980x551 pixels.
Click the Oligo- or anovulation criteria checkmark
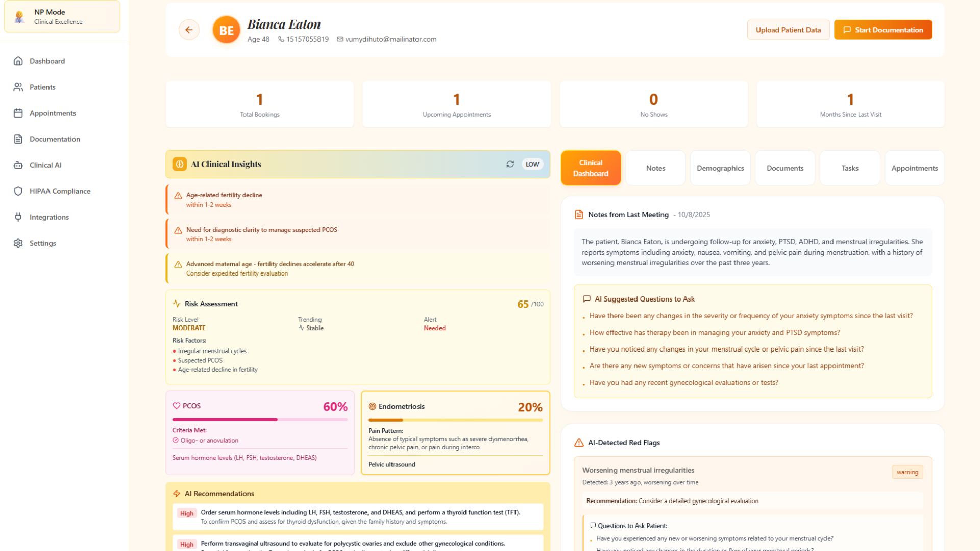click(x=175, y=440)
